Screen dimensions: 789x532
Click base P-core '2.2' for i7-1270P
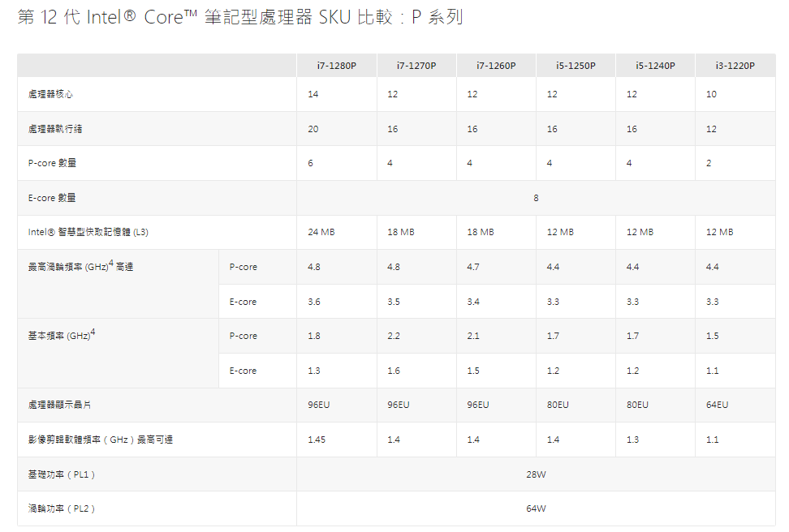394,336
